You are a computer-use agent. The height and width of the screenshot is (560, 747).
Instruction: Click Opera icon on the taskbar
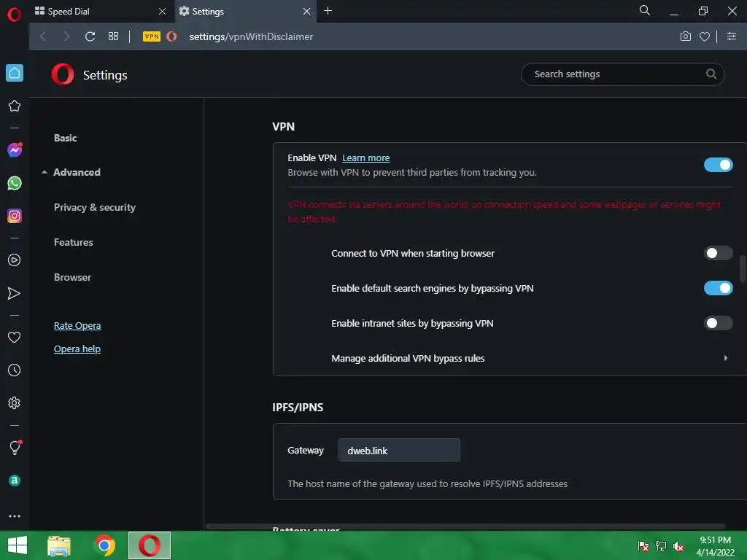(x=150, y=545)
